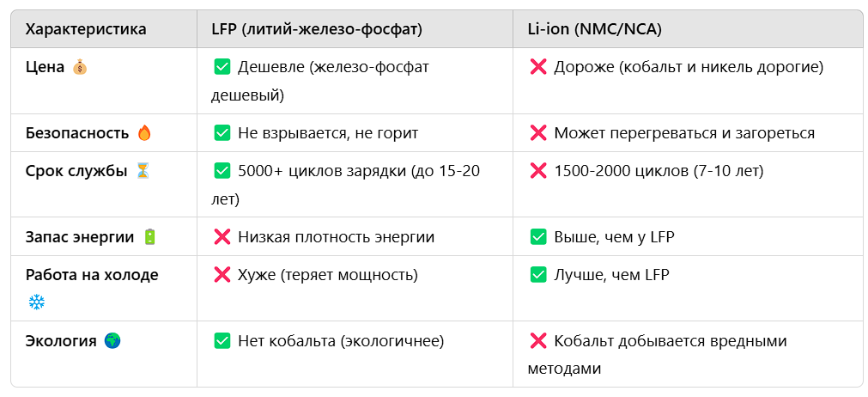Image resolution: width=868 pixels, height=397 pixels.
Task: Click the battery icon beside Запас энергии
Action: (x=150, y=237)
